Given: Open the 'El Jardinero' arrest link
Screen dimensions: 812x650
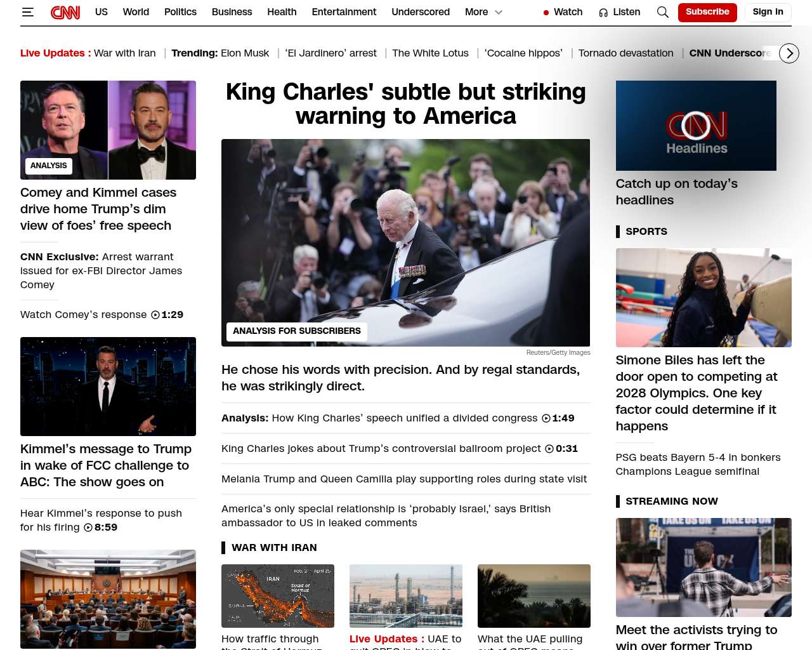Looking at the screenshot, I should [331, 53].
